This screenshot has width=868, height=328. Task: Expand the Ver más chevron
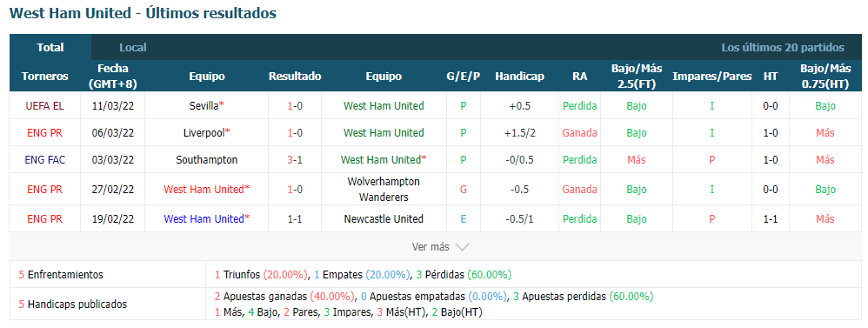[x=462, y=247]
